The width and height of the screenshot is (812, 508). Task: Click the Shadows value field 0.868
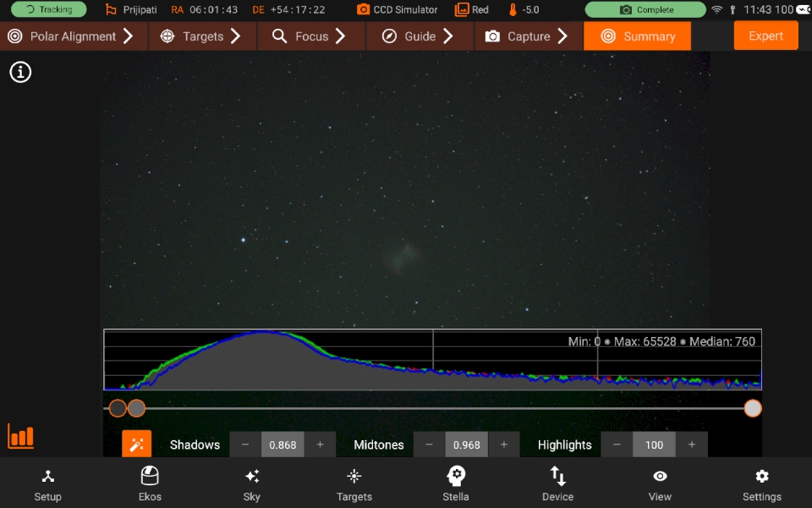[x=283, y=444]
